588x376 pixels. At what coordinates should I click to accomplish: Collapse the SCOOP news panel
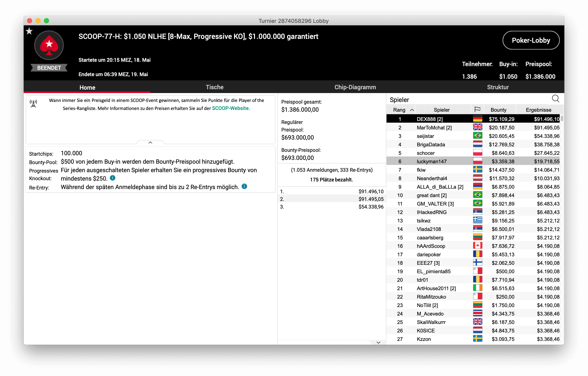(x=150, y=142)
